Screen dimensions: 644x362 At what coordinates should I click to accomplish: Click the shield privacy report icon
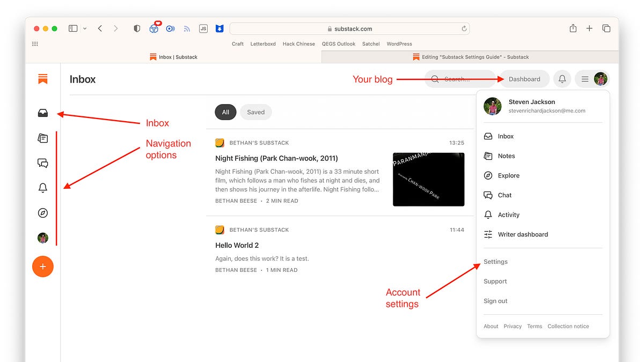click(137, 28)
